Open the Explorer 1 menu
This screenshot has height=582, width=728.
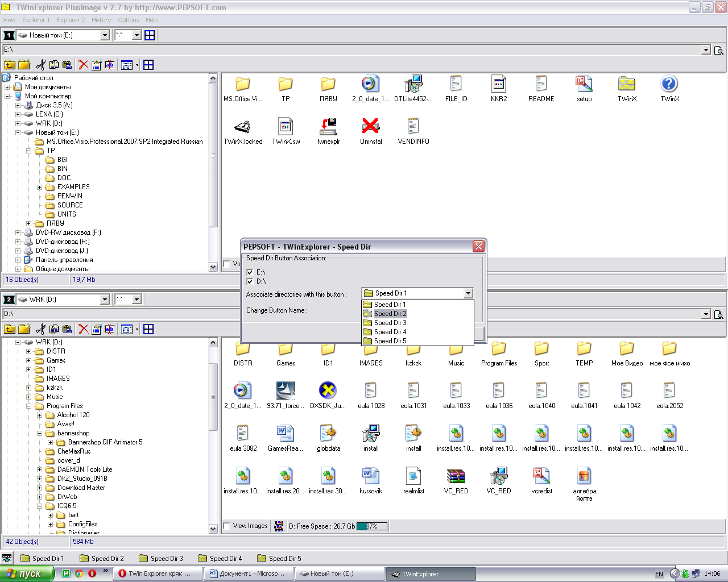point(36,20)
